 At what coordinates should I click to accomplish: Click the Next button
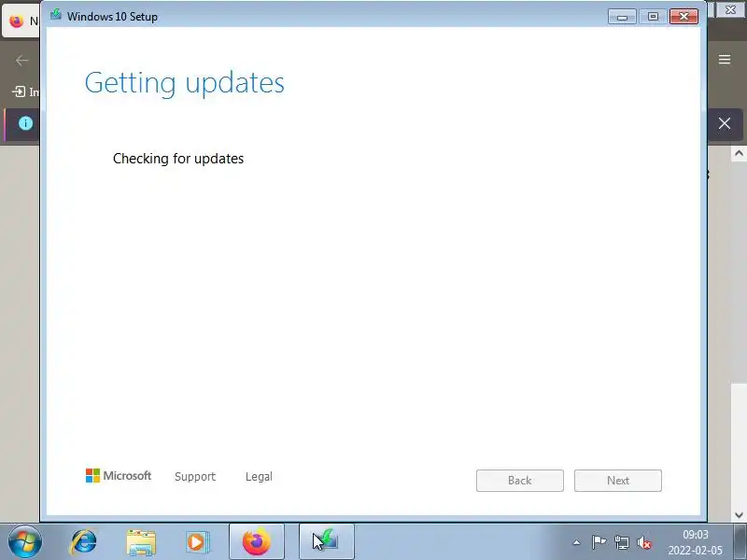[x=618, y=481]
